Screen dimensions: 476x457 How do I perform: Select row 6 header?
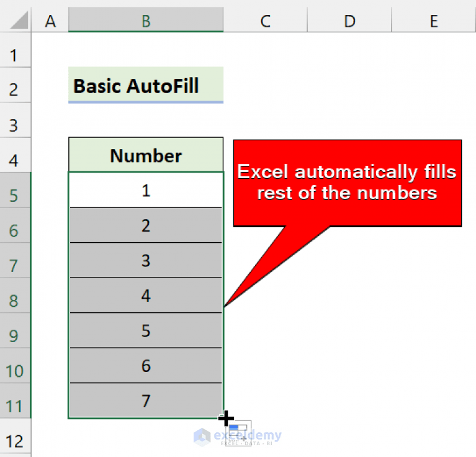click(x=15, y=225)
